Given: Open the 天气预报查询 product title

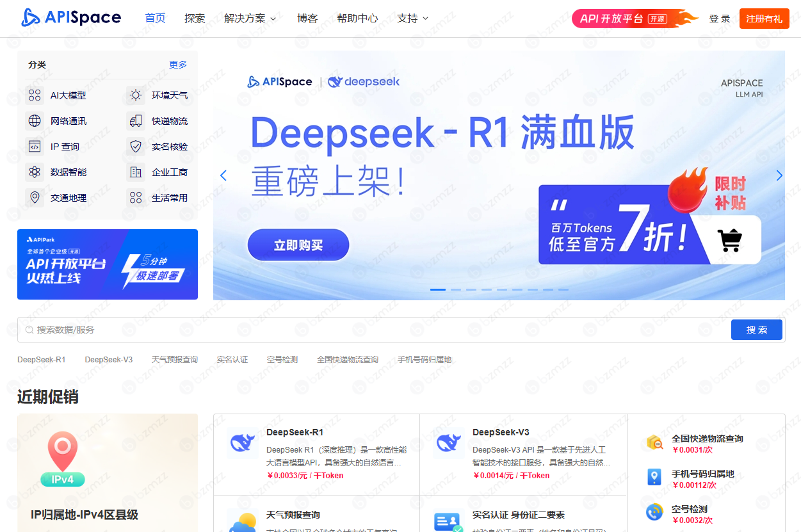Looking at the screenshot, I should pyautogui.click(x=293, y=515).
